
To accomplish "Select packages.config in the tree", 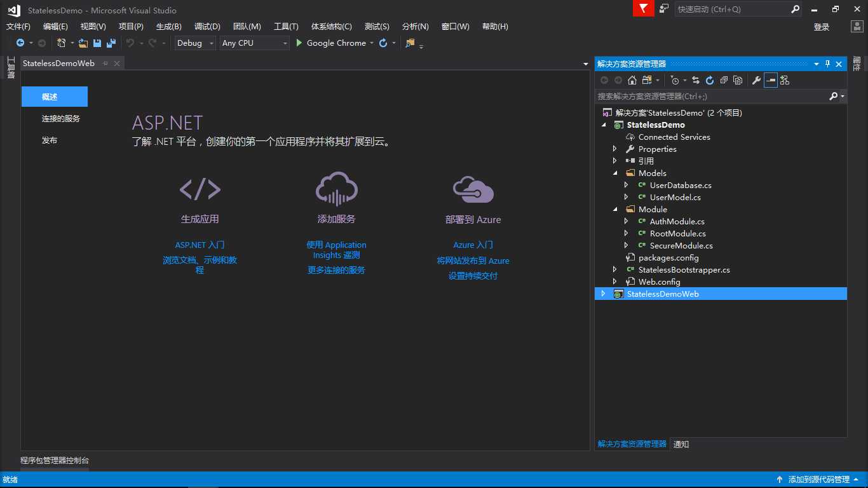I will [x=668, y=257].
